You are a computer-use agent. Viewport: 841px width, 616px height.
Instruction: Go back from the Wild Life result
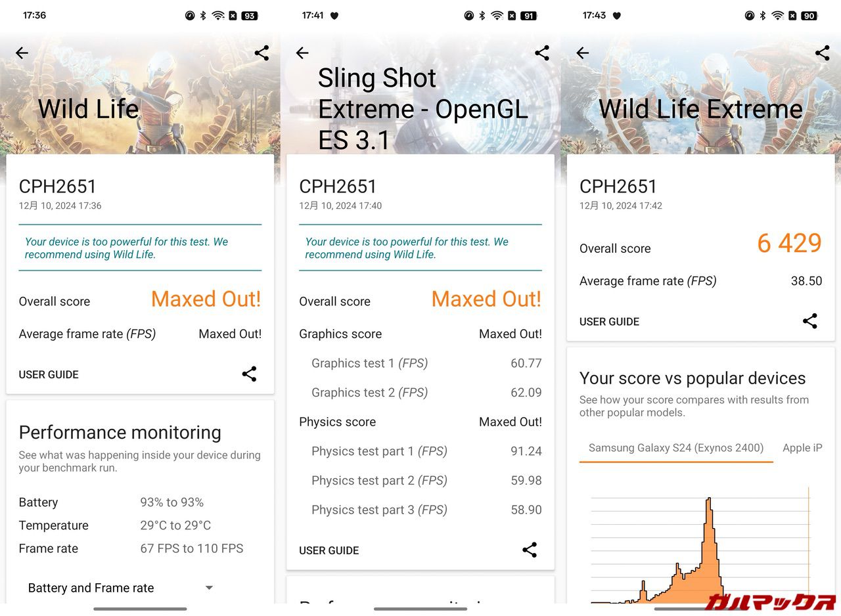pos(22,53)
